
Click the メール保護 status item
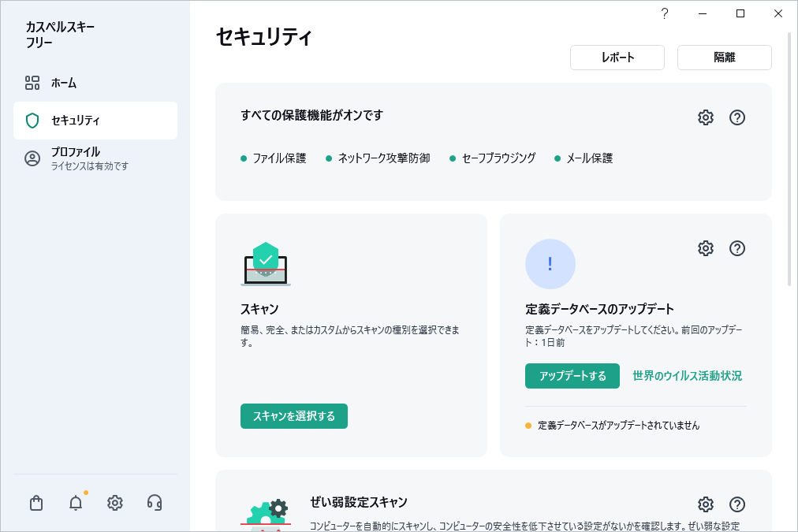point(584,158)
